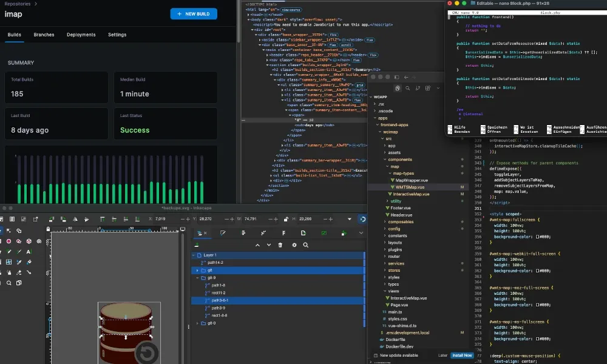The height and width of the screenshot is (364, 607).
Task: Rotate selection 90° counter-clockwise in Inkscape
Action: [x=52, y=220]
